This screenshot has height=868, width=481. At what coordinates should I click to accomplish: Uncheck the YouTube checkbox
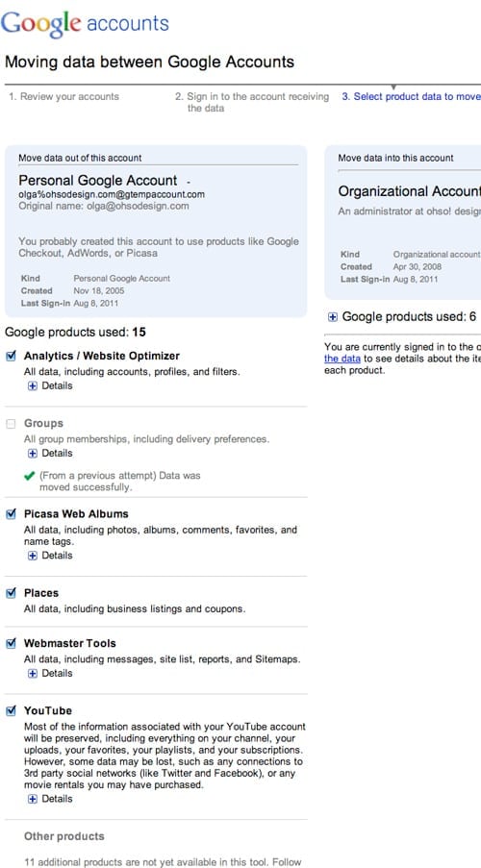click(11, 710)
